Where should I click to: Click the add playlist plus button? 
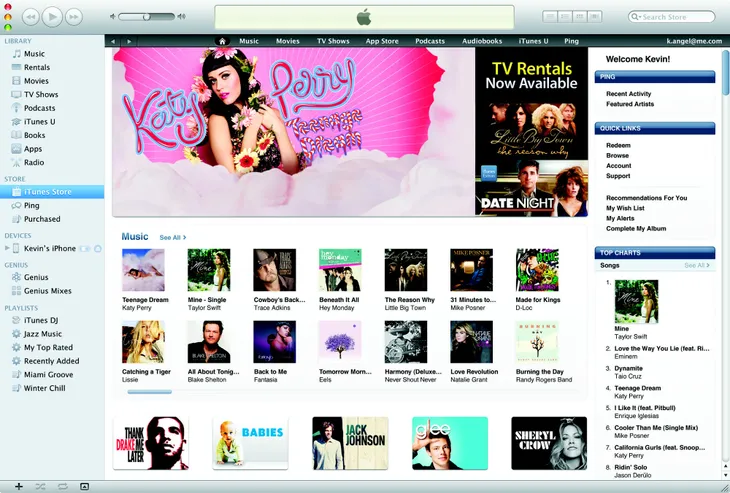click(19, 486)
